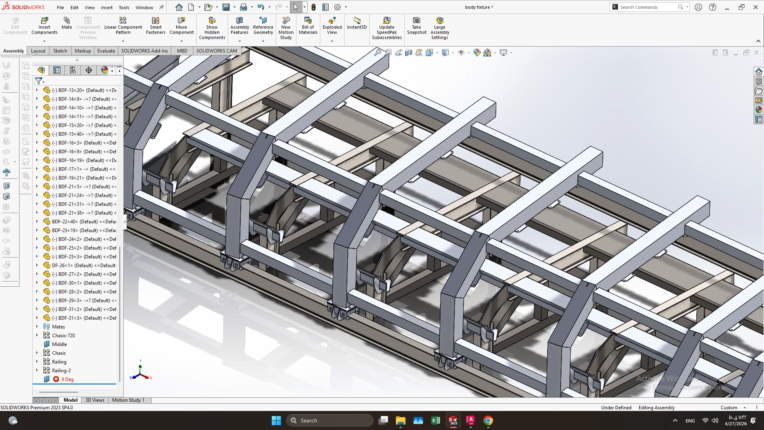Click the Smart Fasteners icon

point(155,26)
